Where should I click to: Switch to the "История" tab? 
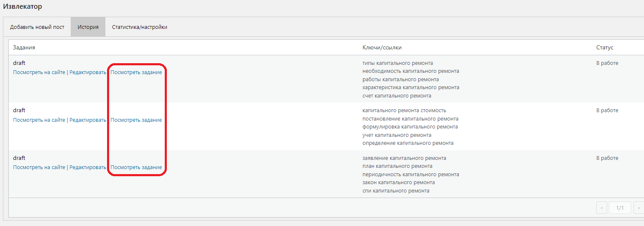[88, 27]
